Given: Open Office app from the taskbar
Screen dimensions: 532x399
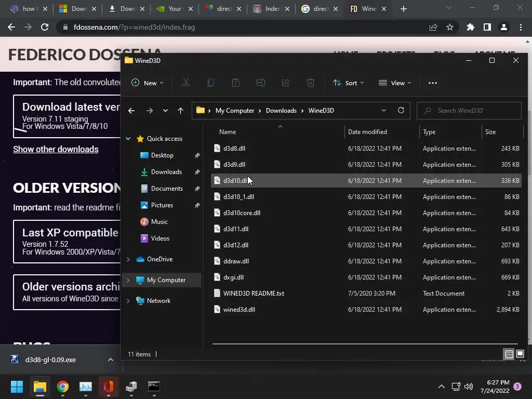Looking at the screenshot, I should 108,386.
